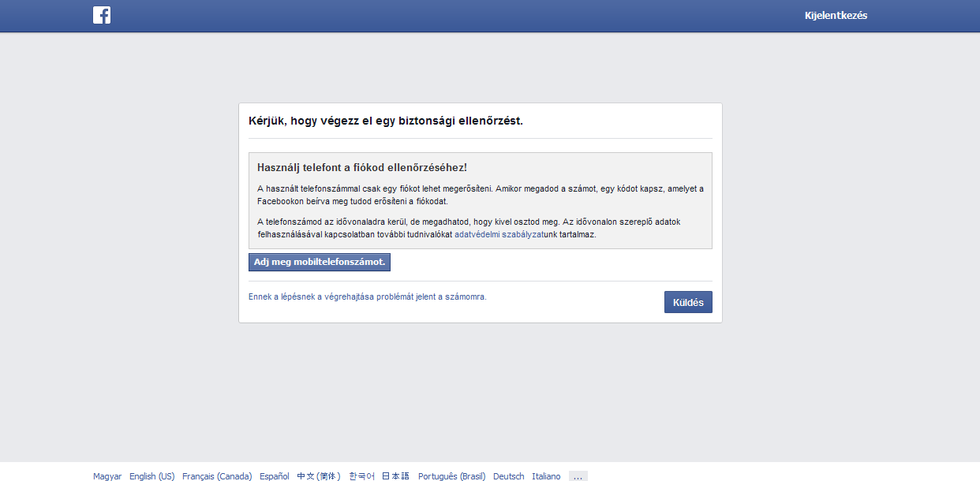Screen dimensions: 980x481
Task: Choose Deutsch in the language list
Action: (x=509, y=476)
